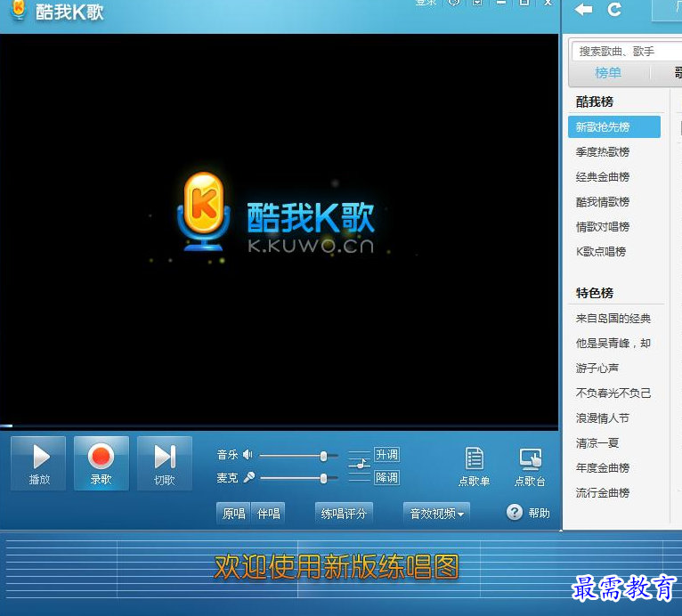The width and height of the screenshot is (682, 616).
Task: Raise the pitch with 升调
Action: click(386, 455)
